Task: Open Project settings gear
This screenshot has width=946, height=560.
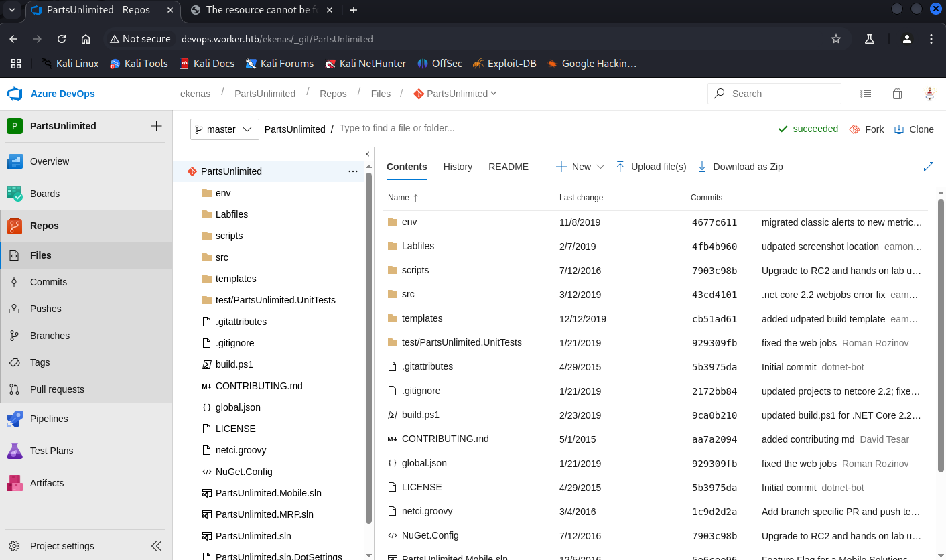Action: (15, 546)
